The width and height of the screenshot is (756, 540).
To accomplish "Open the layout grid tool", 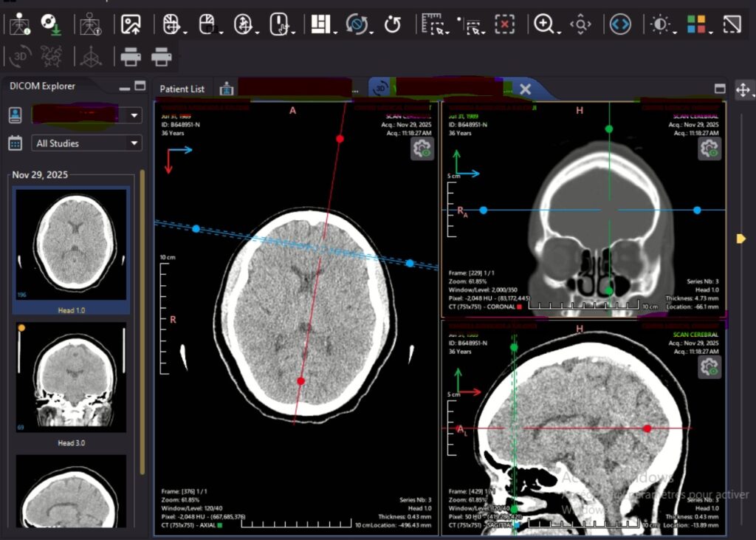I will (320, 24).
